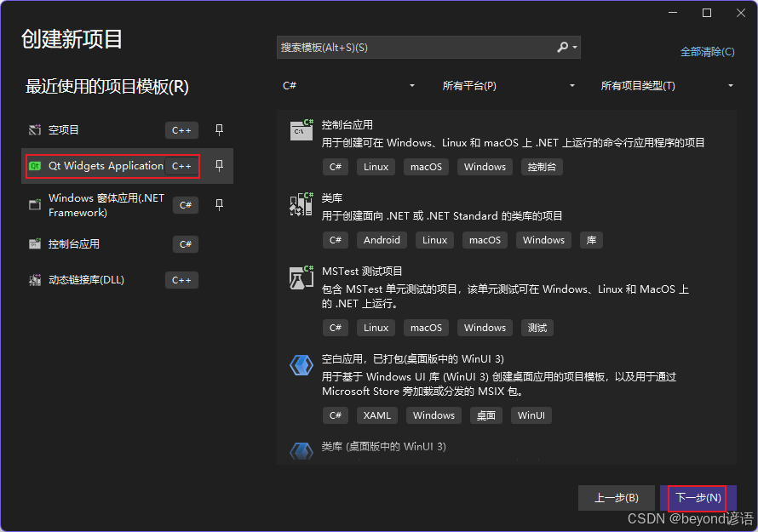Click the C++ tag beside 动态链接库(DLL)
Viewport: 758px width, 532px height.
[x=181, y=280]
